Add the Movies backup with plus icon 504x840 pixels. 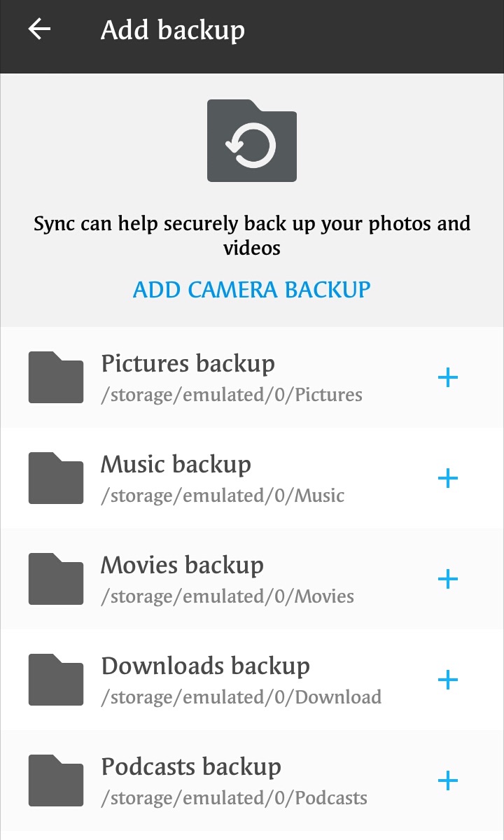pyautogui.click(x=447, y=580)
